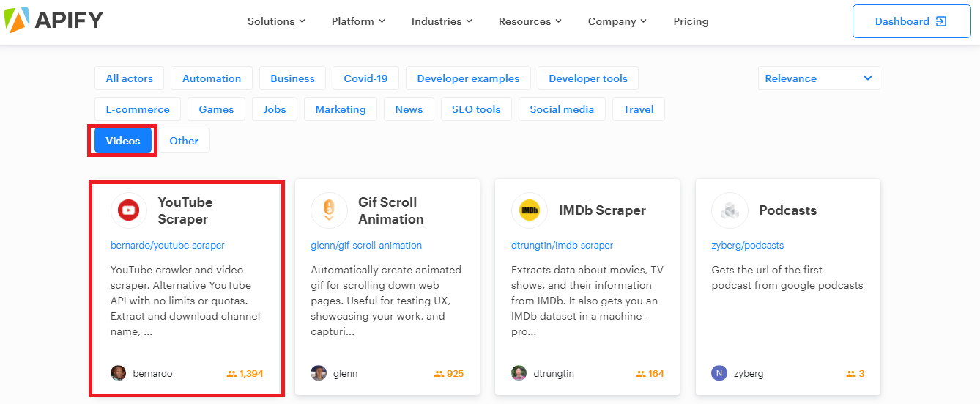Open the bernardo/youtube-scraper link
This screenshot has width=980, height=404.
pyautogui.click(x=168, y=245)
